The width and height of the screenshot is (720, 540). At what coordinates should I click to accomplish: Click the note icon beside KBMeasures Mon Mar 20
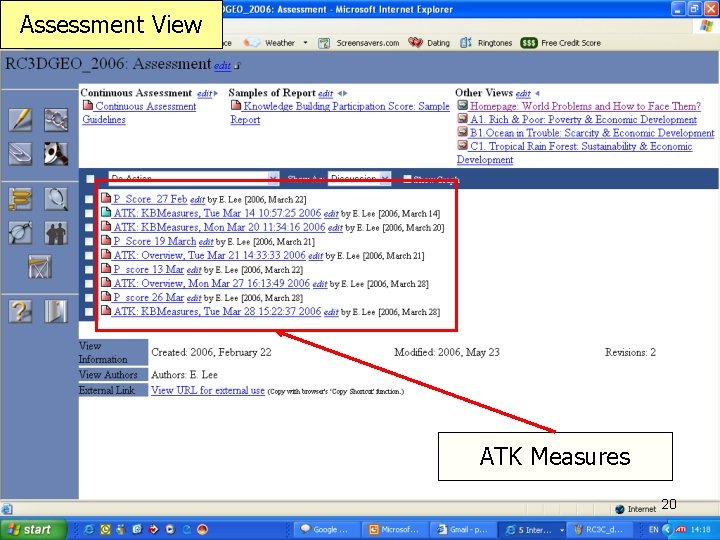(x=106, y=226)
